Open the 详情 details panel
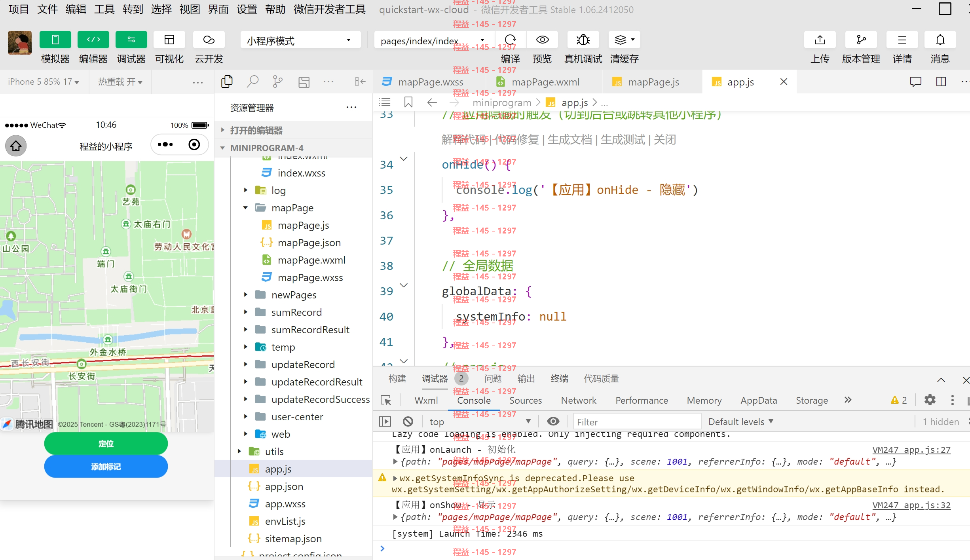 (x=902, y=40)
